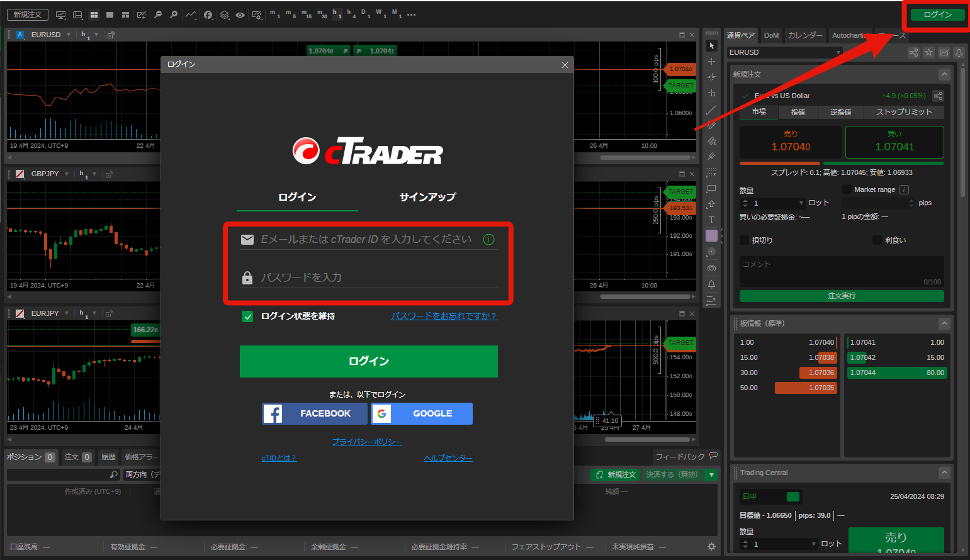
Task: Open プライバシーポリシー link
Action: click(x=367, y=442)
